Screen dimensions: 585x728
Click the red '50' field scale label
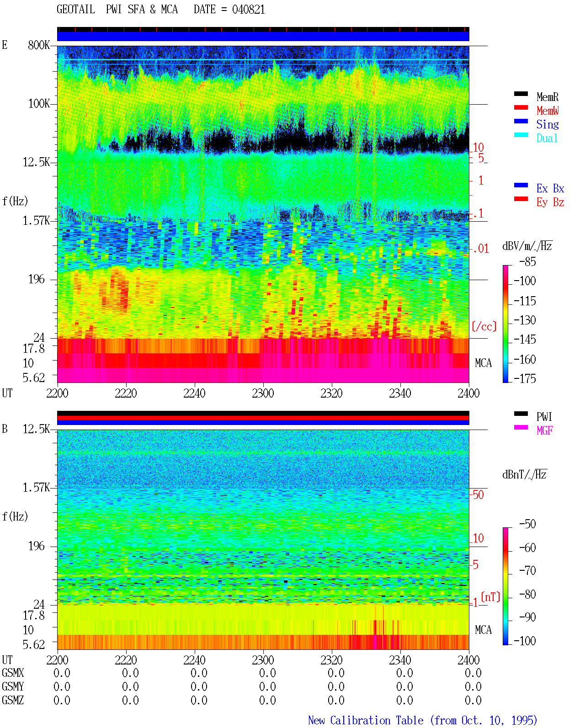478,494
